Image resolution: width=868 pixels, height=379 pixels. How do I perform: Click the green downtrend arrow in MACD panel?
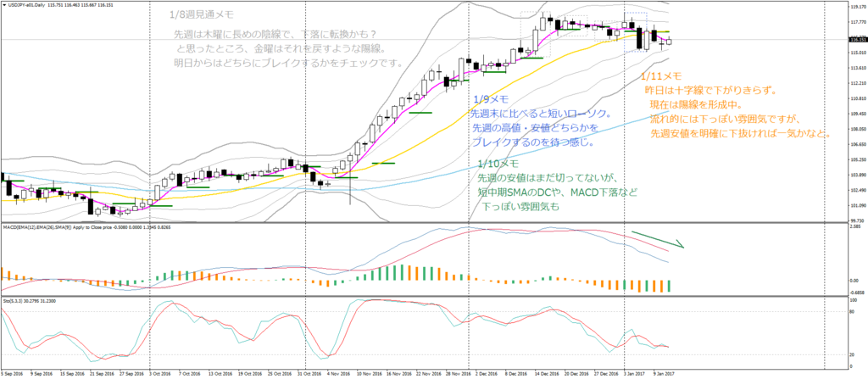coord(658,239)
